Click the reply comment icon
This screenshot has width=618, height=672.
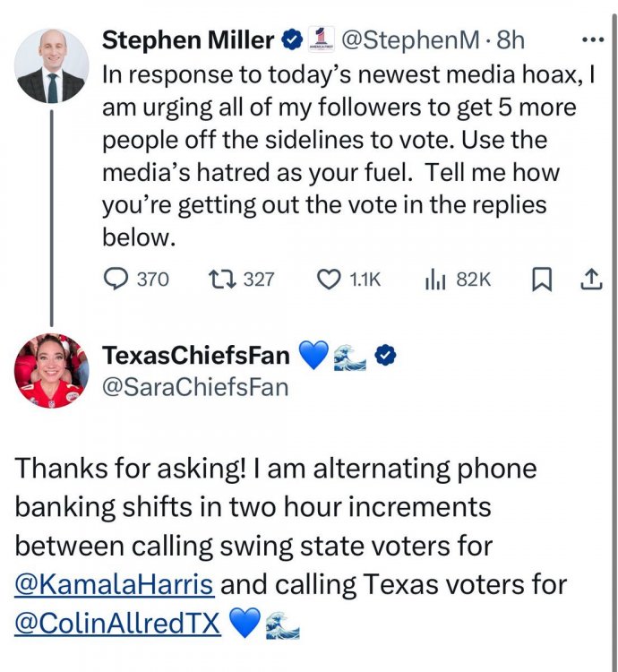(117, 280)
